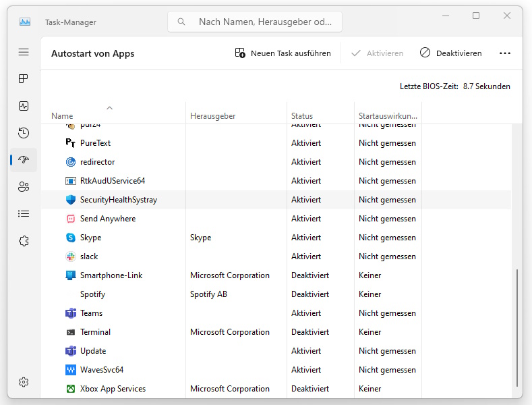This screenshot has height=405, width=532.
Task: Click Aktiviert status in redirector row
Action: click(x=306, y=162)
